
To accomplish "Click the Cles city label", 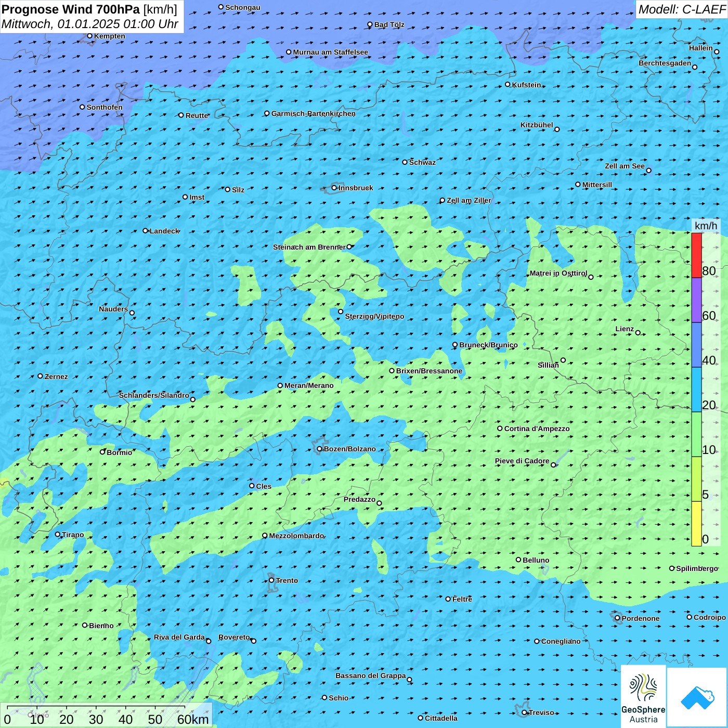I will (x=264, y=486).
